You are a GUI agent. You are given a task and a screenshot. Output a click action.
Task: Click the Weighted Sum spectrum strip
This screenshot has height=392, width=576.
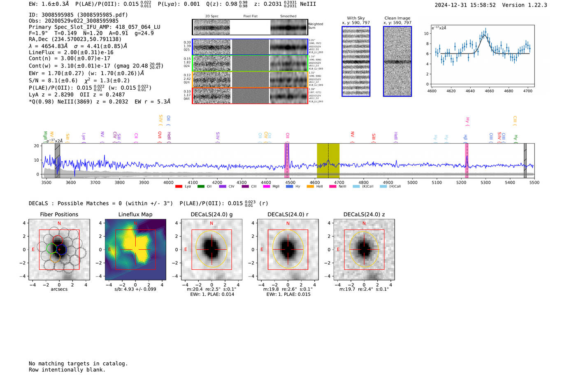click(x=250, y=27)
